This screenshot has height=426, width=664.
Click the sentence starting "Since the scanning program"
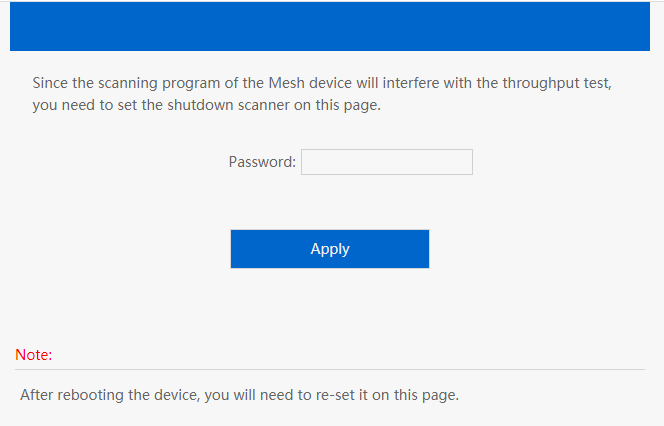pos(321,82)
